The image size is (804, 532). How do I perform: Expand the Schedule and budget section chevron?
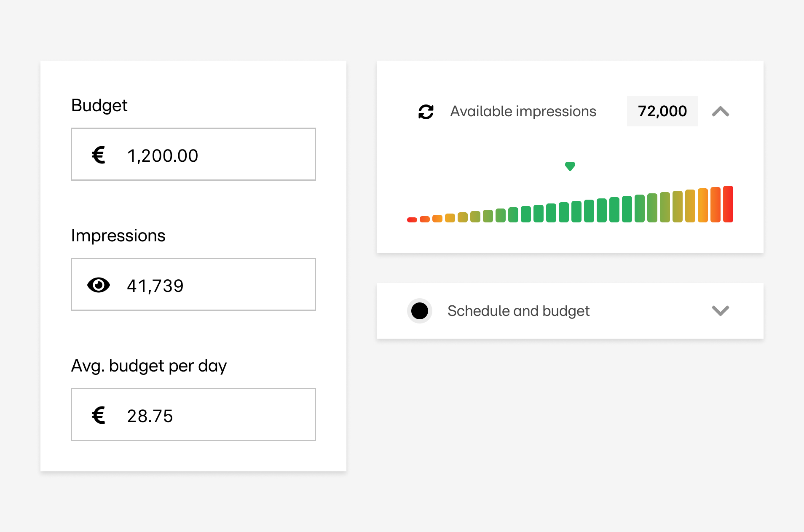point(720,311)
